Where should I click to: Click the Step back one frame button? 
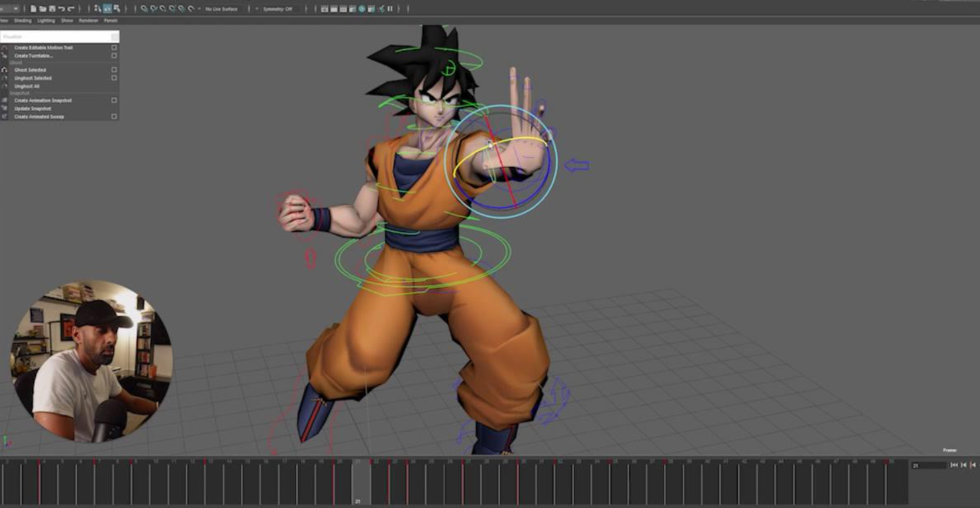tap(964, 465)
